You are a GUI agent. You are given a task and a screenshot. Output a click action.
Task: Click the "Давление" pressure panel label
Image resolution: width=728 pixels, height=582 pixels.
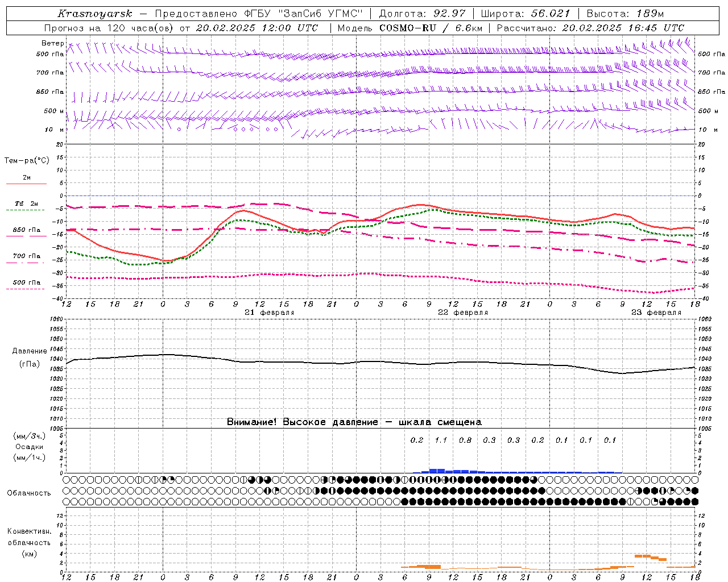[x=30, y=351]
